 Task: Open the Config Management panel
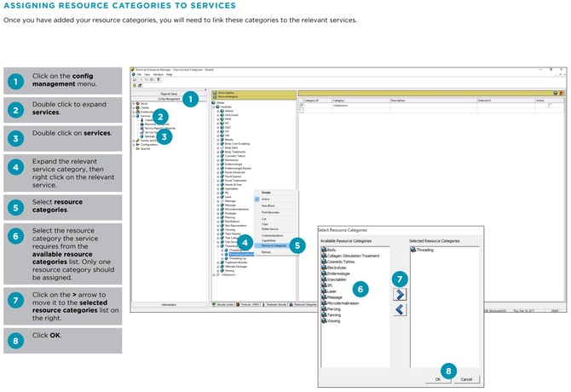coord(169,99)
